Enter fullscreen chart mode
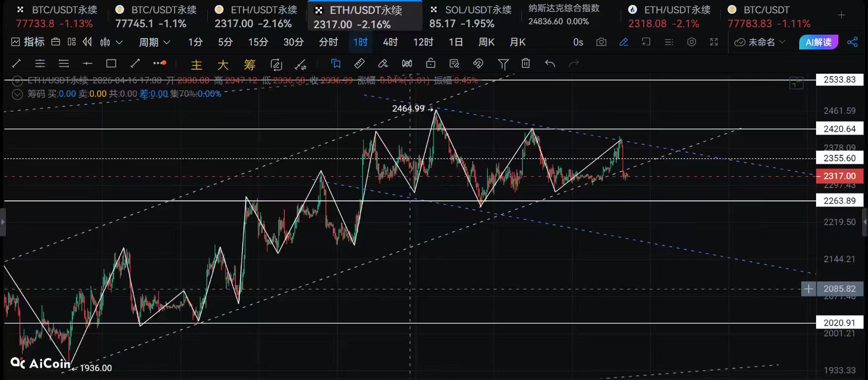Image resolution: width=868 pixels, height=380 pixels. coord(714,42)
